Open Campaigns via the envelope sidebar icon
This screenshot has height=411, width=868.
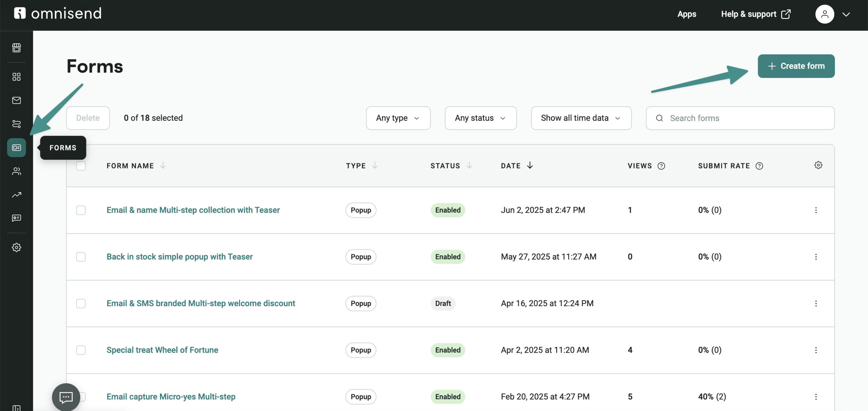click(16, 100)
